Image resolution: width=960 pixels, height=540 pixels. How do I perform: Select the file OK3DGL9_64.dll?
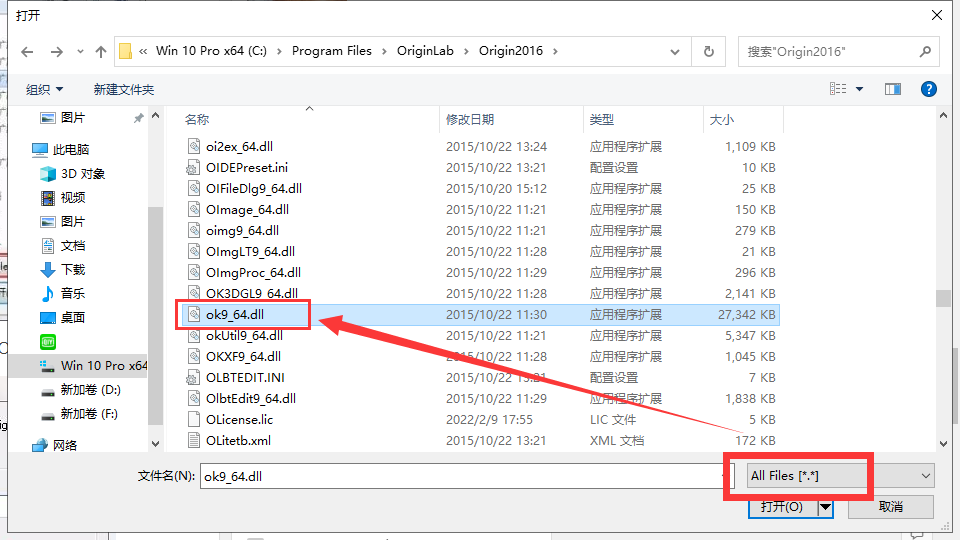coord(252,293)
